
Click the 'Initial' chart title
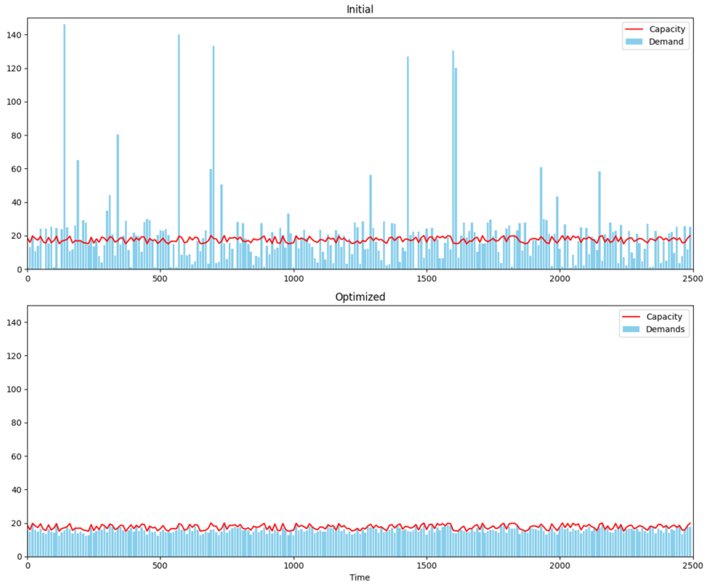click(x=360, y=9)
